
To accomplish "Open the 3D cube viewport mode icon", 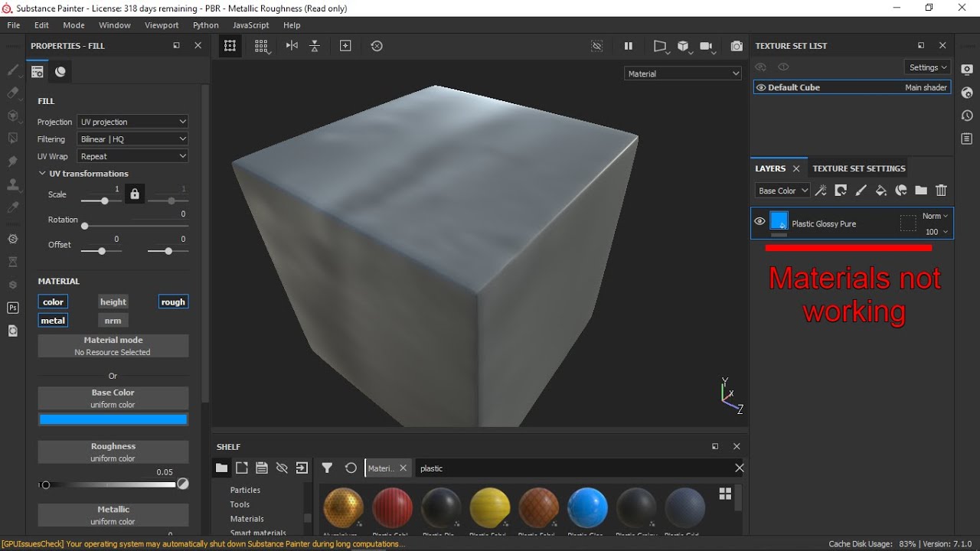I will 684,46.
